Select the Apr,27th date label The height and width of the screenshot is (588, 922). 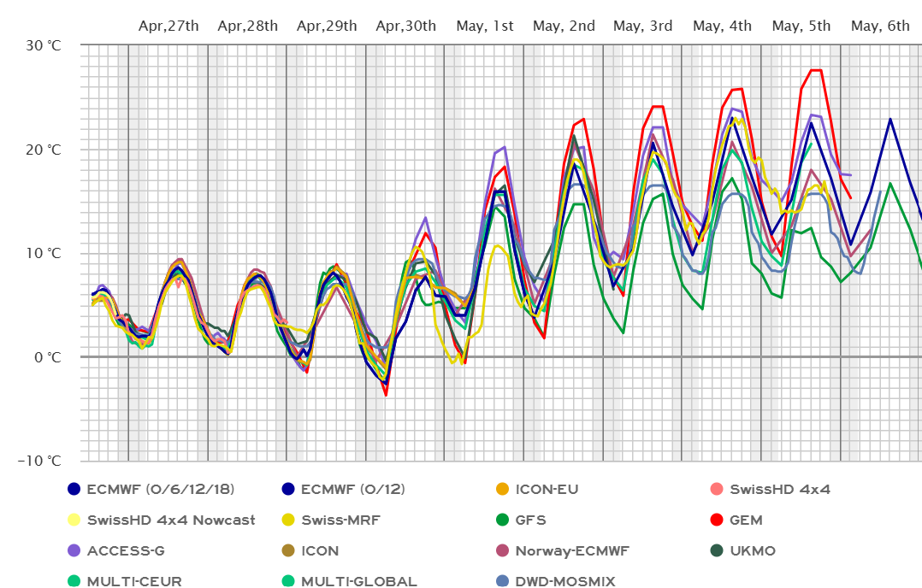pyautogui.click(x=168, y=26)
